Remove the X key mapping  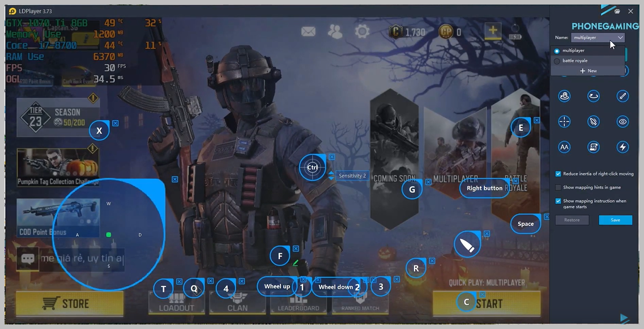116,123
